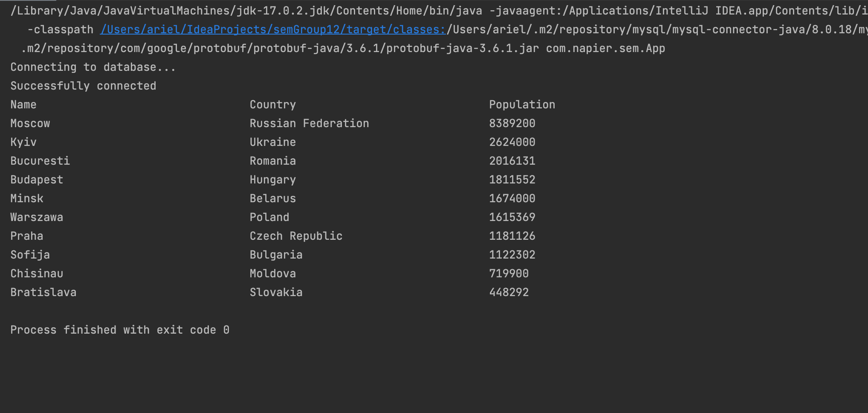Viewport: 868px width, 413px height.
Task: Select the country 'Romania'
Action: [273, 161]
